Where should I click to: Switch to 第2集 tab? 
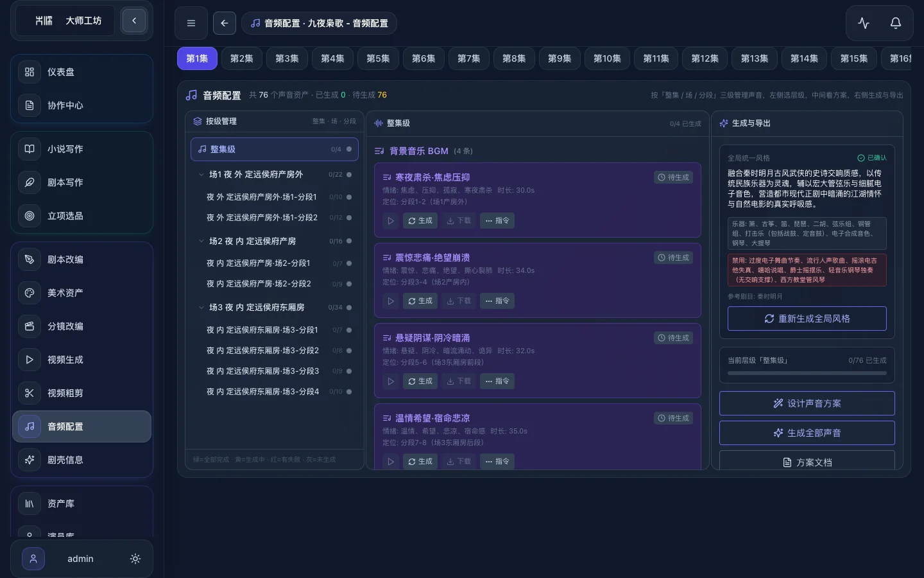[242, 58]
